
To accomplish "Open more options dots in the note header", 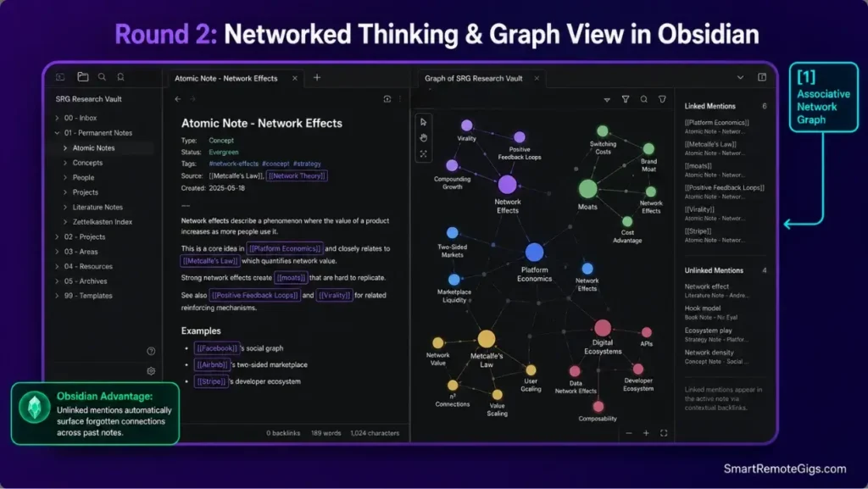I will tap(400, 99).
